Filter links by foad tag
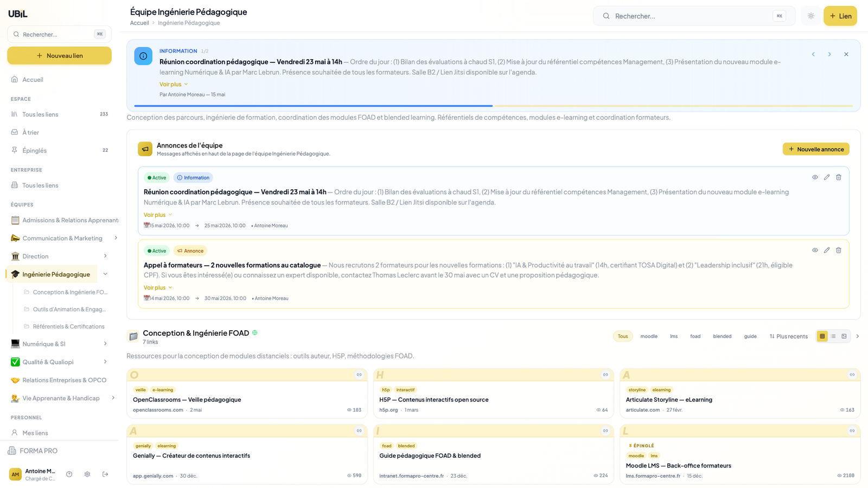Viewport: 868px width, 488px height. point(695,336)
